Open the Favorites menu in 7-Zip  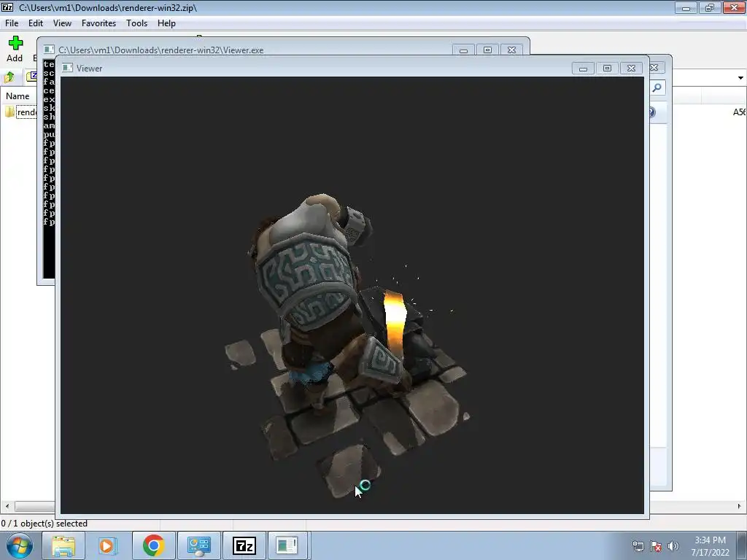tap(98, 23)
